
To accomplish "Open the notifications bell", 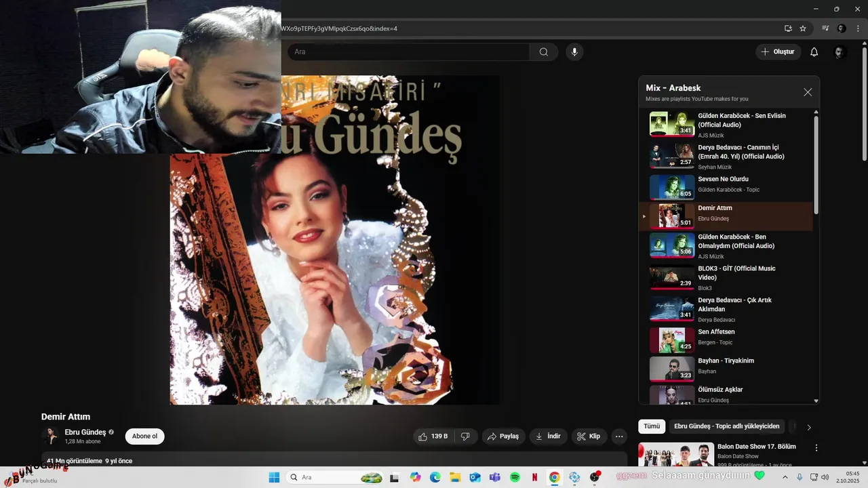I will pyautogui.click(x=814, y=52).
